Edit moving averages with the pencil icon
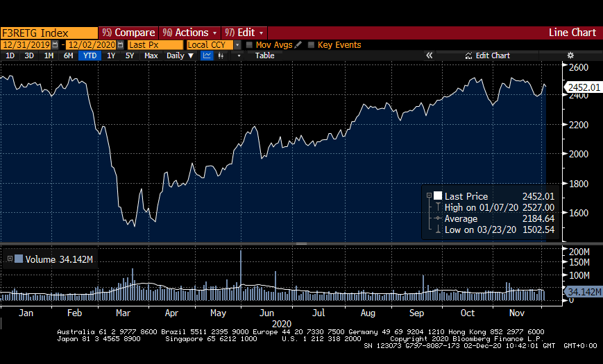 coord(298,45)
